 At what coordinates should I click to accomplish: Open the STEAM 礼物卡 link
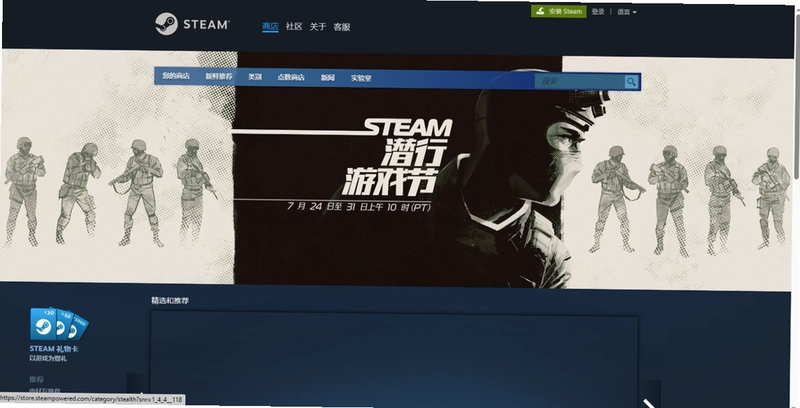click(54, 349)
